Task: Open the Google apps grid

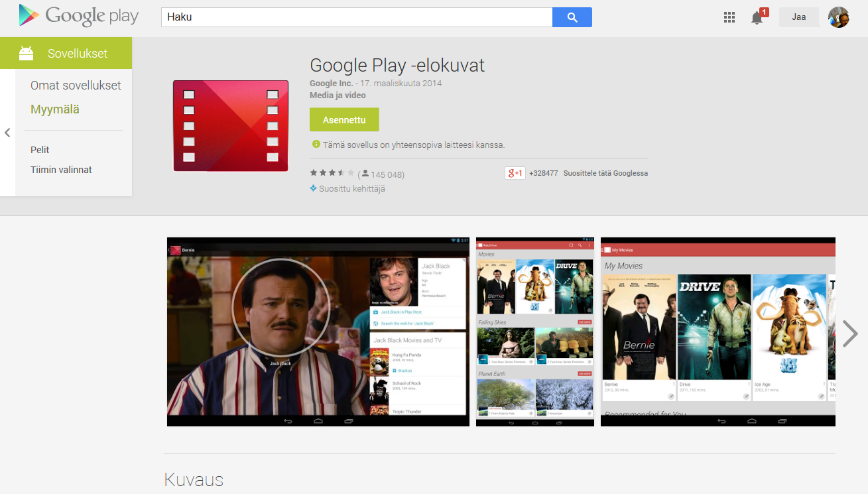Action: (729, 17)
